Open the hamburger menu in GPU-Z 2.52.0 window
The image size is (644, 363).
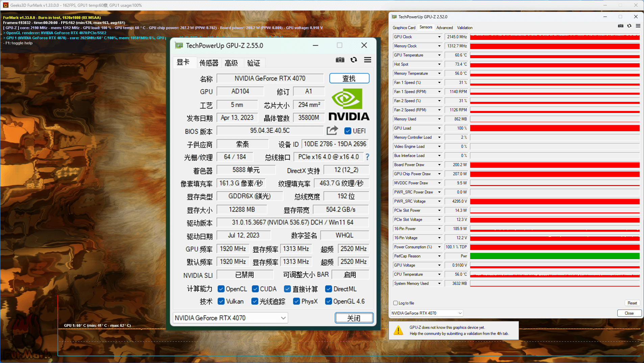pos(638,26)
